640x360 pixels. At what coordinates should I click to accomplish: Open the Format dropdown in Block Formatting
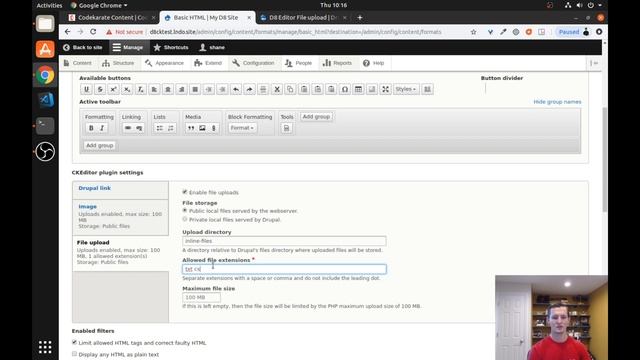click(242, 128)
